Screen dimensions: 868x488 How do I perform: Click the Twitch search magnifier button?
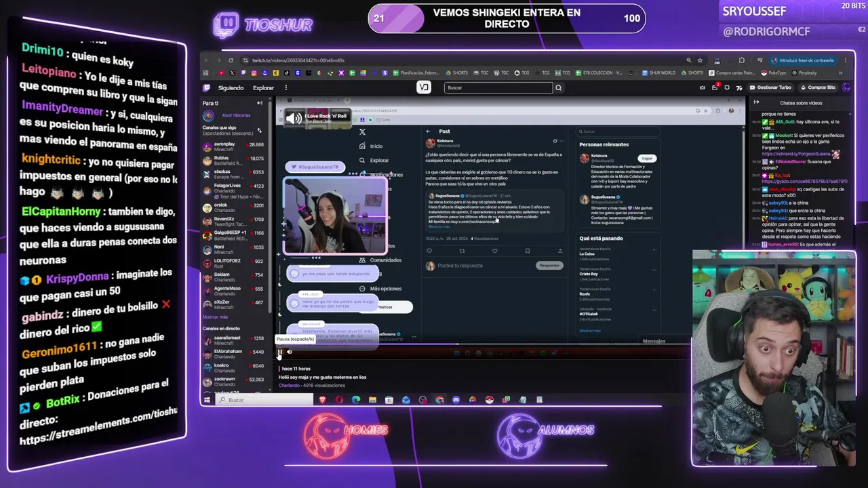[x=559, y=87]
